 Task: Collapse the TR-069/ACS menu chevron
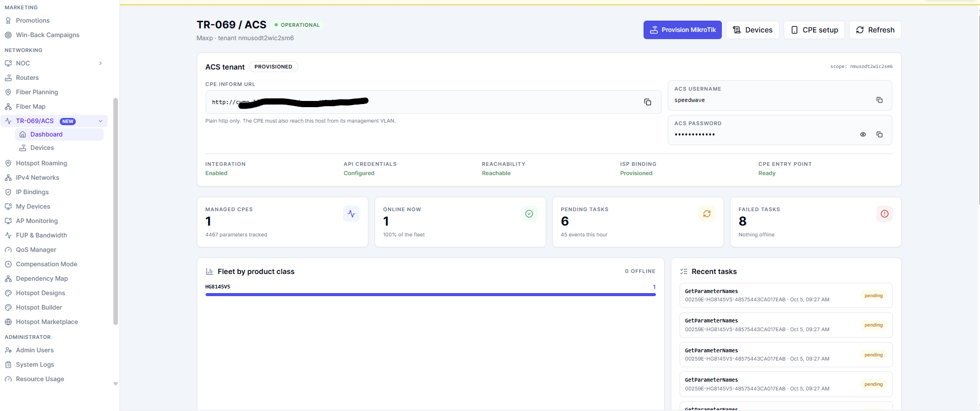[100, 121]
